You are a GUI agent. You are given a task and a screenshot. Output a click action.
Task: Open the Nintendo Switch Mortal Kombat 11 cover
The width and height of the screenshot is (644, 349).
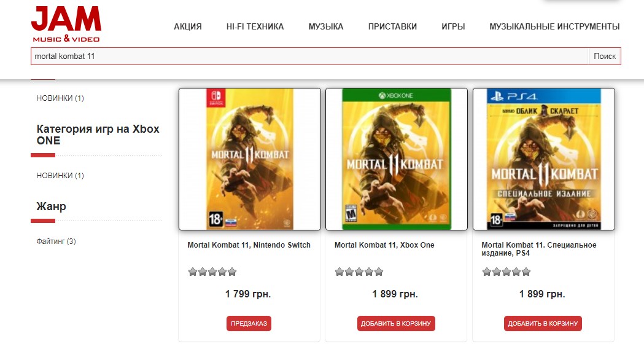(x=250, y=159)
